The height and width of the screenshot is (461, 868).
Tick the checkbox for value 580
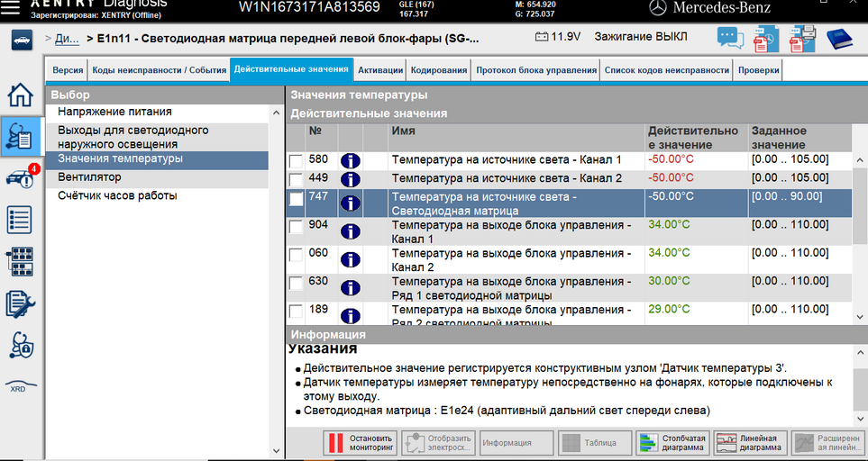pos(297,161)
